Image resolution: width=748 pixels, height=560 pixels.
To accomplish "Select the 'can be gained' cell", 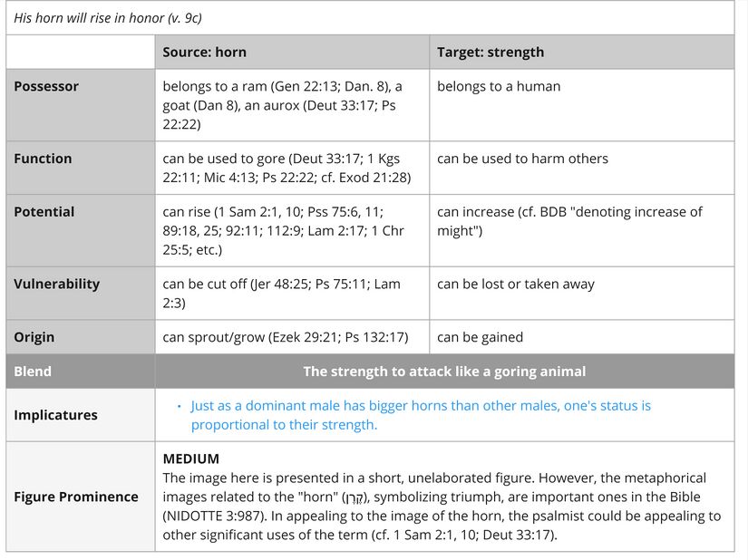I will (480, 337).
